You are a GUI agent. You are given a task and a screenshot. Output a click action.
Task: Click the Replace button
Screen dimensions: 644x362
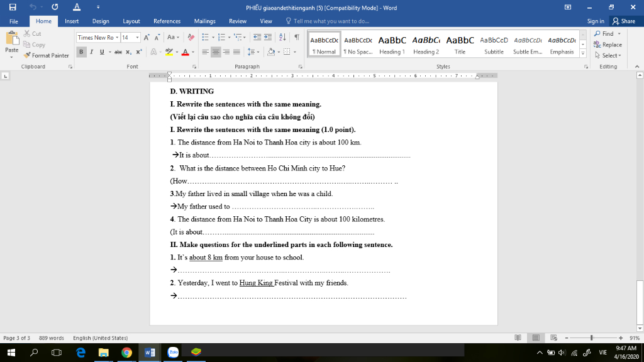tap(608, 45)
